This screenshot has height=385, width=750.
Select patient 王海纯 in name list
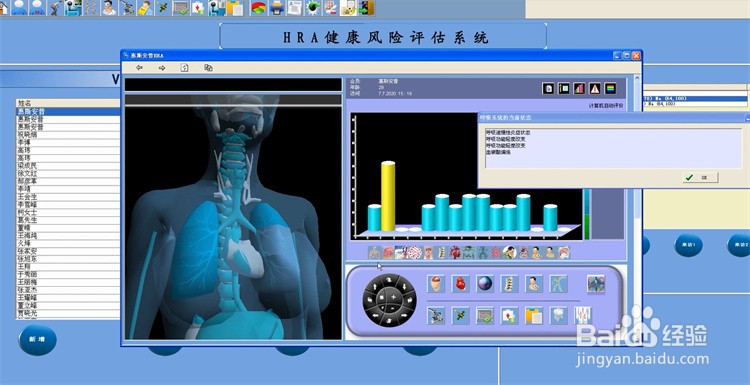pyautogui.click(x=67, y=236)
